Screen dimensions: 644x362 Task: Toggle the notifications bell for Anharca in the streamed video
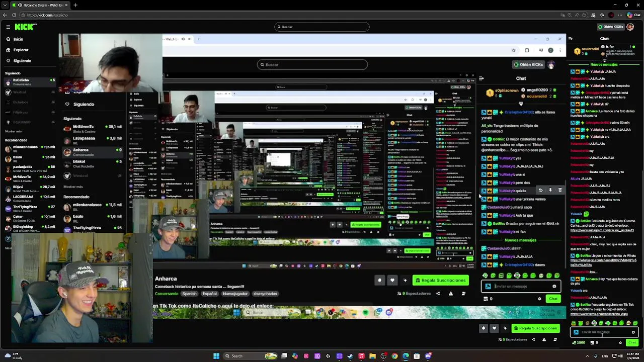[379, 280]
